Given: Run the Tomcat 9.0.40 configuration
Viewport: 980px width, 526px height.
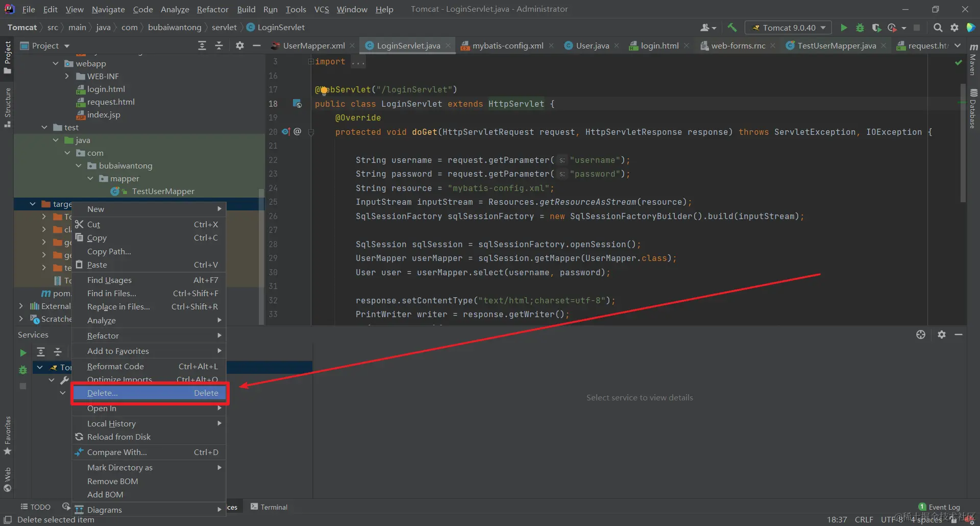Looking at the screenshot, I should pos(844,28).
